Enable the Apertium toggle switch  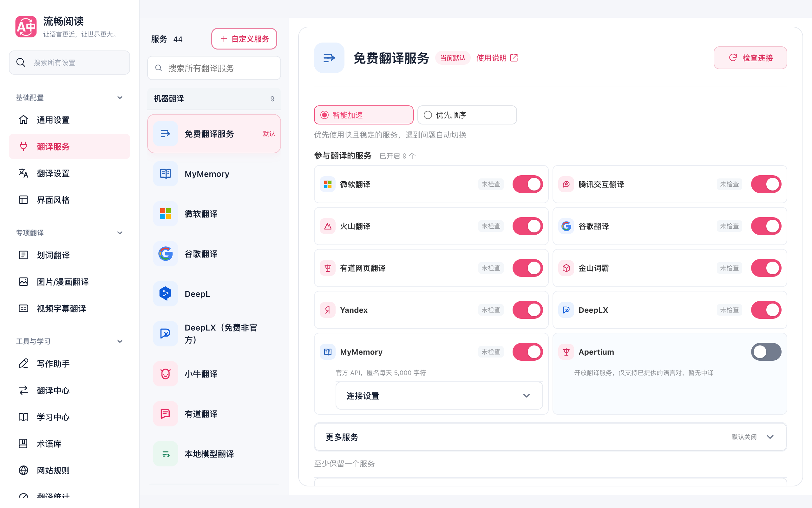766,352
